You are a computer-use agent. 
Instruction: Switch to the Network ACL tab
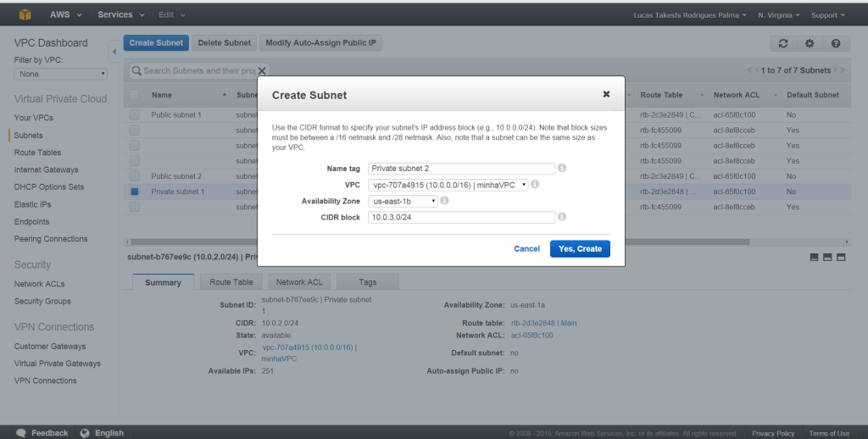click(x=299, y=282)
